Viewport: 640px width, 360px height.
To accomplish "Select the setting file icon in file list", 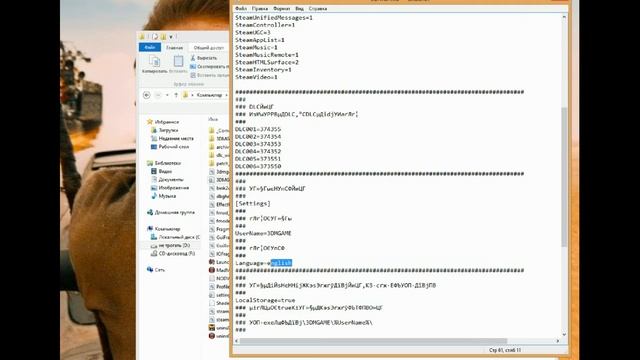I will [x=211, y=295].
